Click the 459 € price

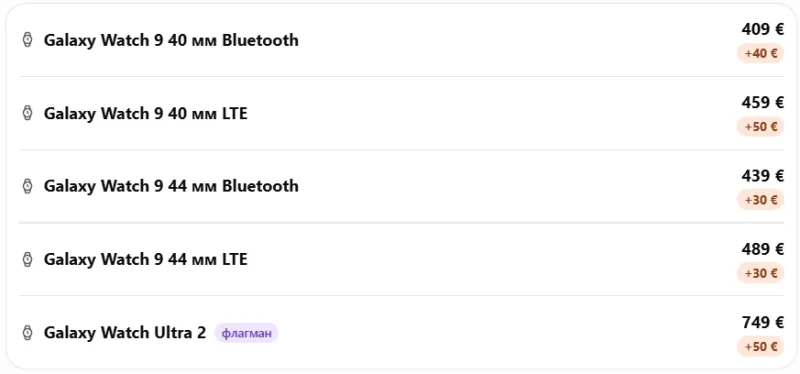pos(762,103)
